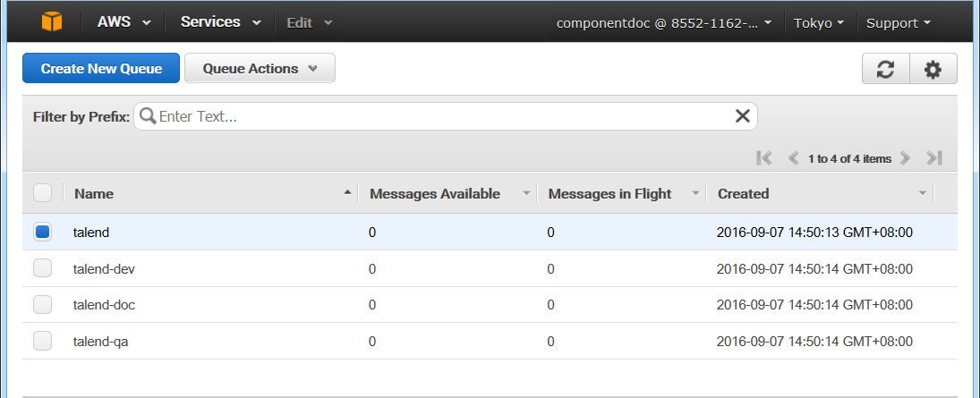Tick the talend-qa queue checkbox
The image size is (980, 398).
point(42,341)
